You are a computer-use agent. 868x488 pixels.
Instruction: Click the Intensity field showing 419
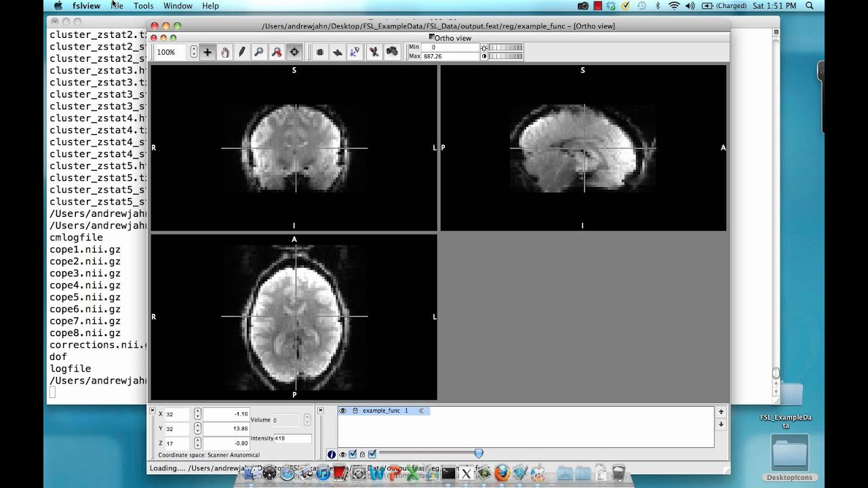click(x=292, y=439)
